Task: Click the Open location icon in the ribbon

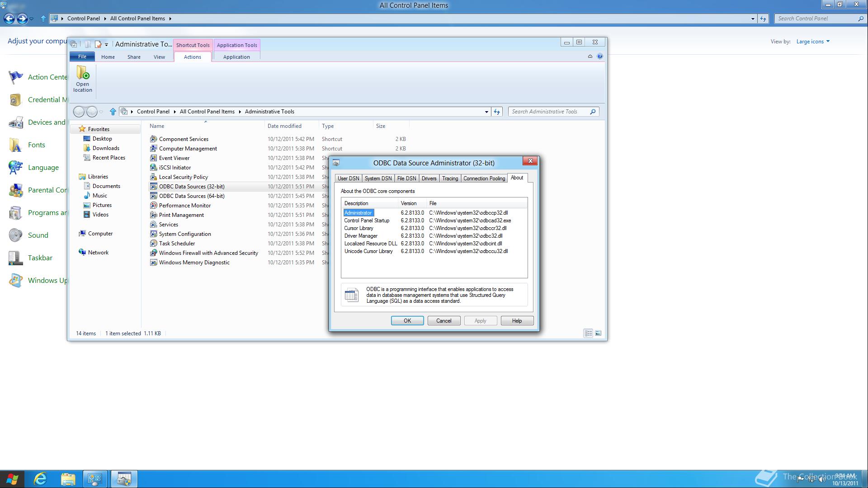Action: coord(83,73)
